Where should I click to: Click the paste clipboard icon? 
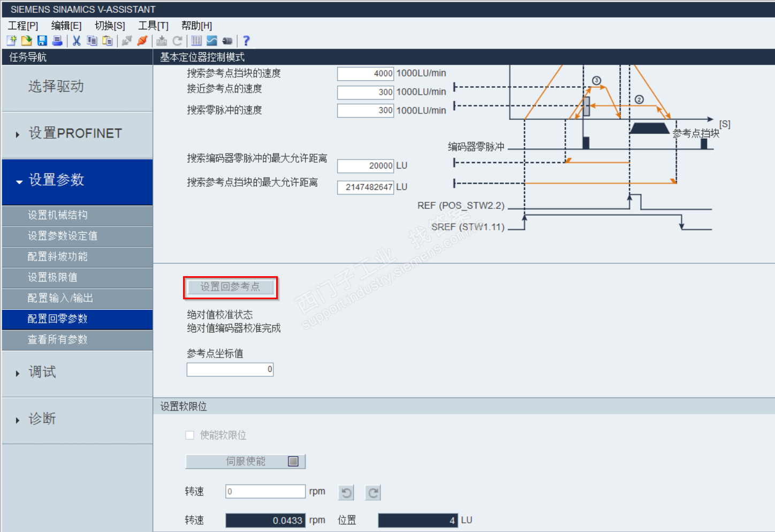108,41
